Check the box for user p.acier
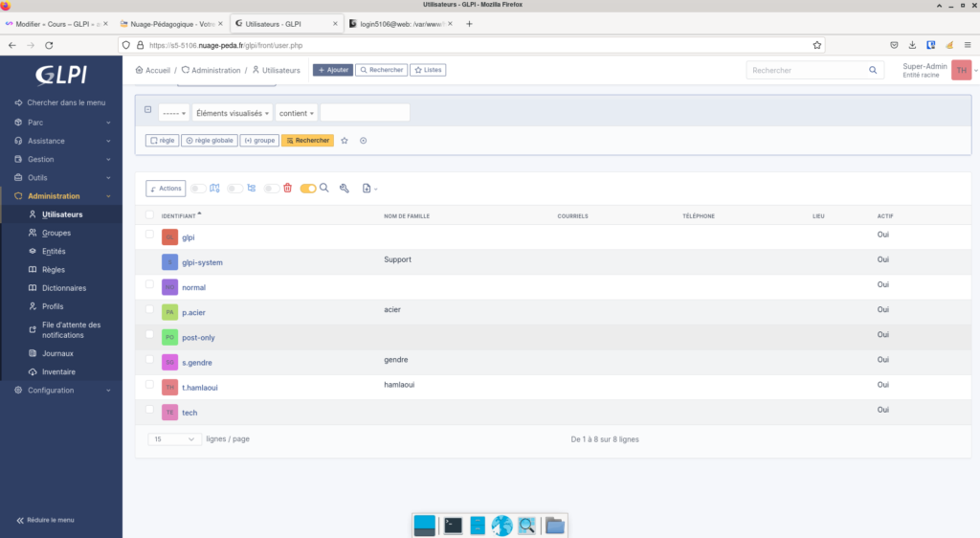The height and width of the screenshot is (538, 980). tap(149, 309)
